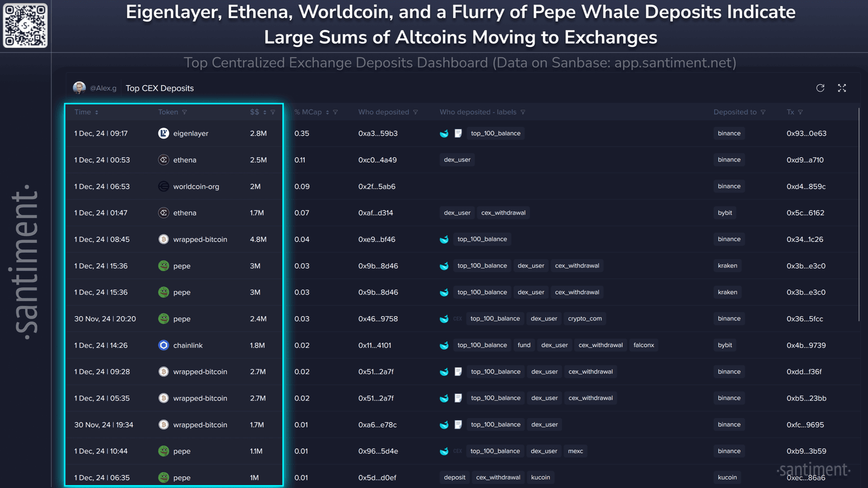Click the Top CEX Deposits title

click(x=159, y=88)
